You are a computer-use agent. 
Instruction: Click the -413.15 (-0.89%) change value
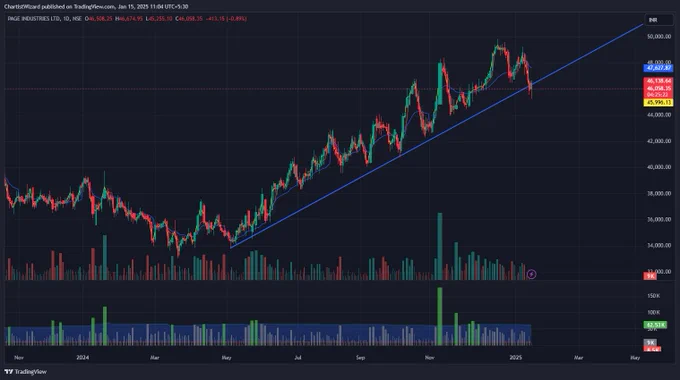[226, 19]
